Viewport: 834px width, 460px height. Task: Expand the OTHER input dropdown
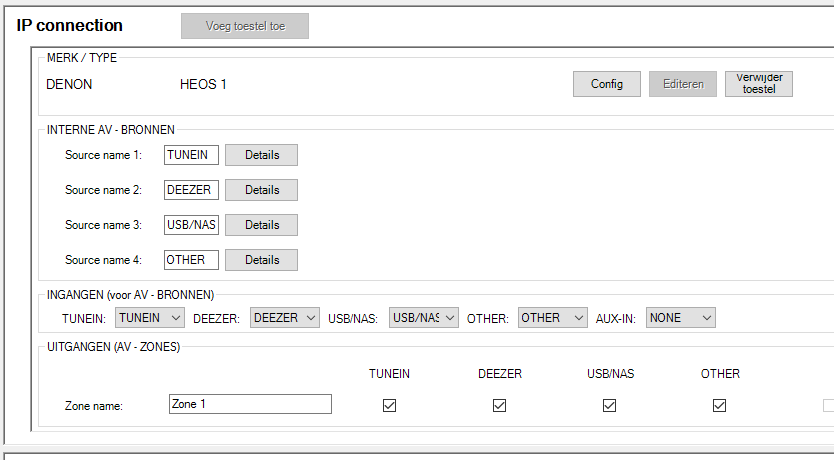pyautogui.click(x=552, y=318)
